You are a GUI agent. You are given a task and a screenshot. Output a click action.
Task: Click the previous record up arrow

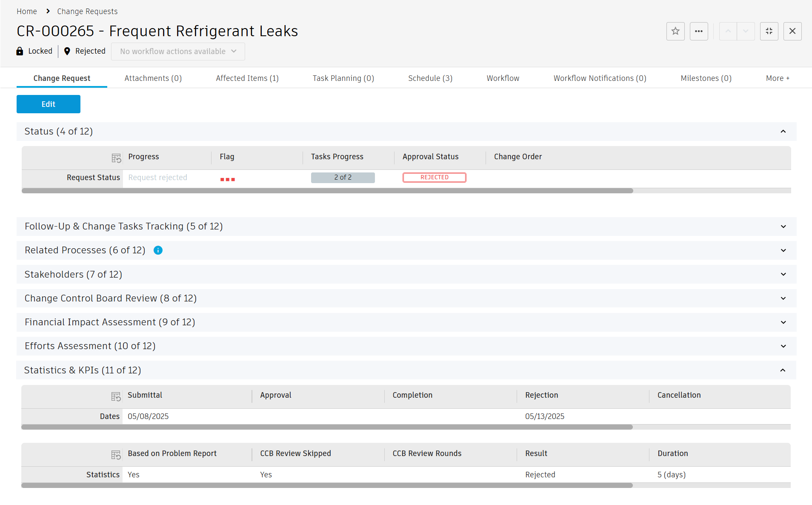click(728, 31)
